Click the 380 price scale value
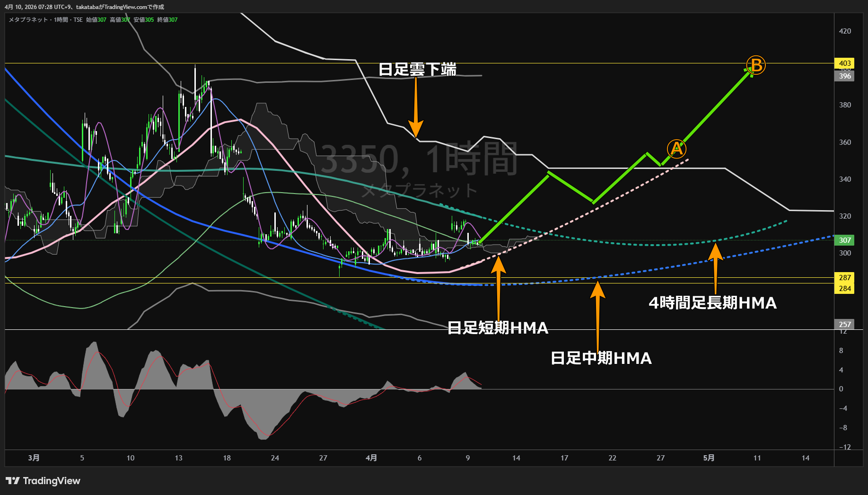868x495 pixels. tap(845, 105)
